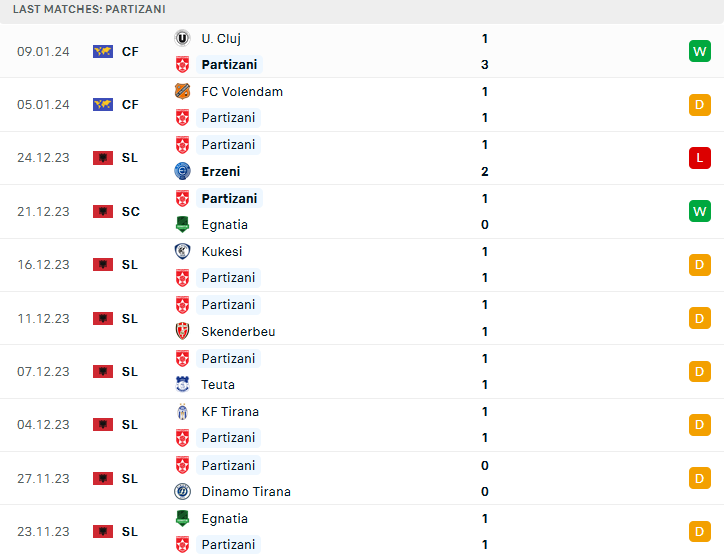This screenshot has height=557, width=728.
Task: Click the red loss badge for Erzeni match
Action: point(699,158)
